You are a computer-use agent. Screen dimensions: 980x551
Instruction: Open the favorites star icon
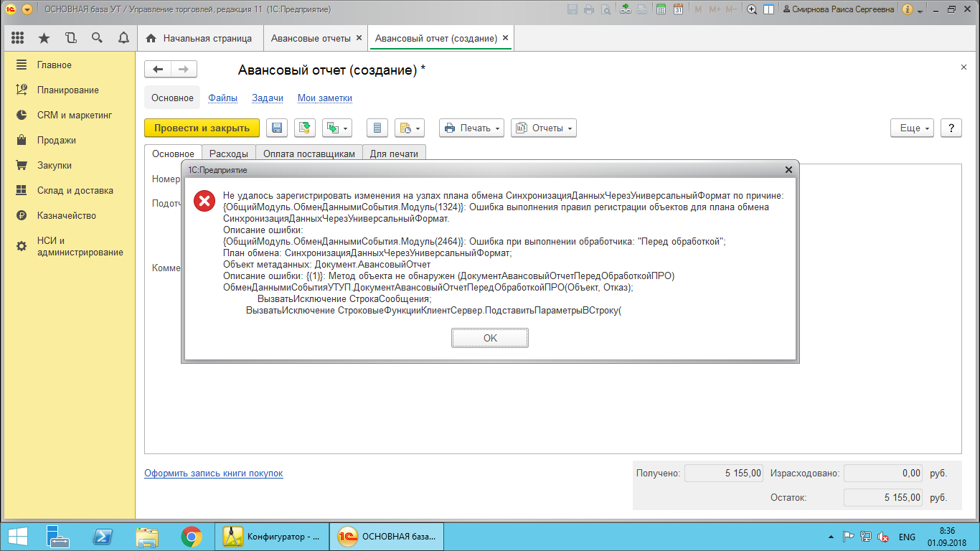click(44, 38)
